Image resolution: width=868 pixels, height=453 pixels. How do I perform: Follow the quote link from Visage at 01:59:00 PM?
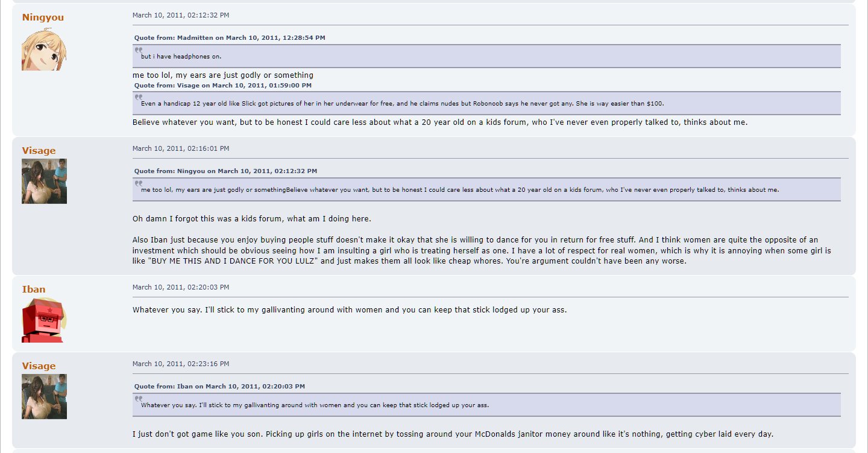[x=223, y=86]
